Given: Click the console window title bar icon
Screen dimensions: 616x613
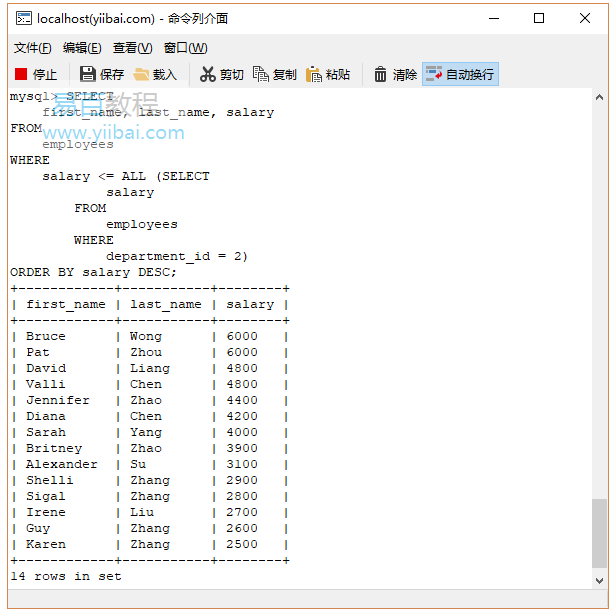Looking at the screenshot, I should click(x=23, y=18).
